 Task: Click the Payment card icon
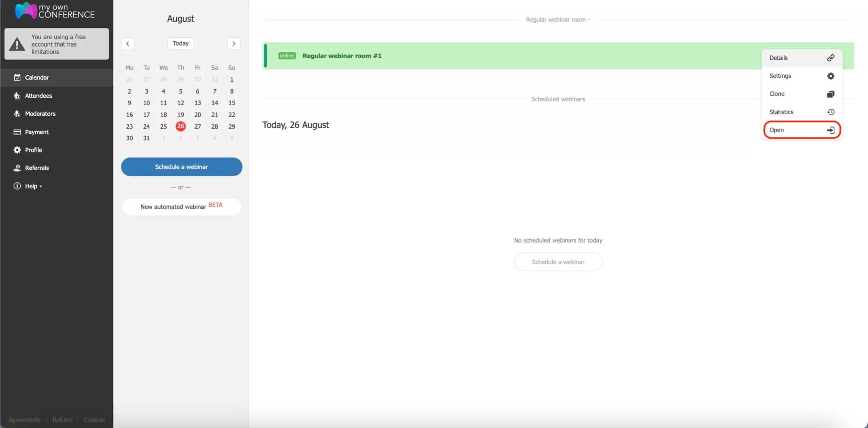coord(17,132)
